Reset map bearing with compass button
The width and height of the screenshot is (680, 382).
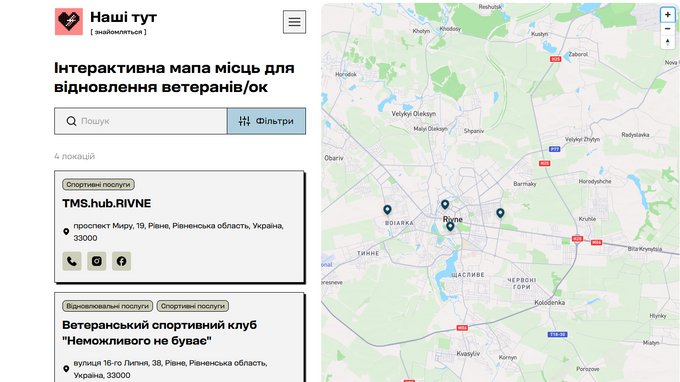coord(667,42)
